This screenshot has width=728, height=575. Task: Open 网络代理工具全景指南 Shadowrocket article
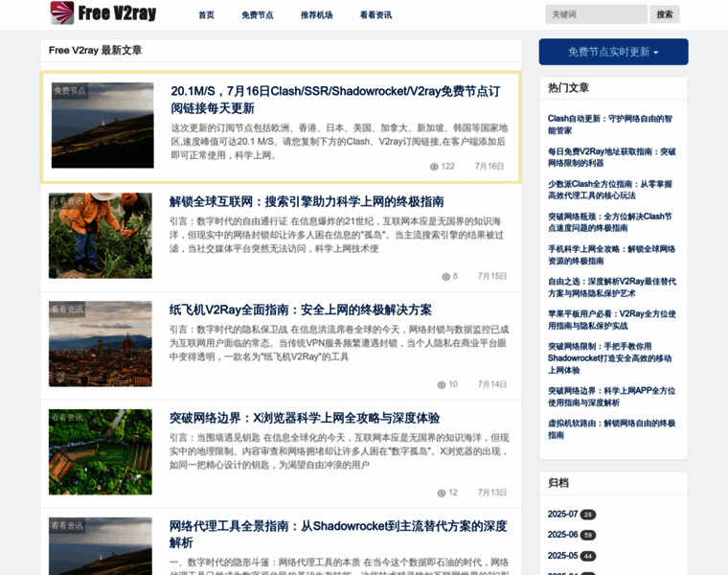click(338, 534)
